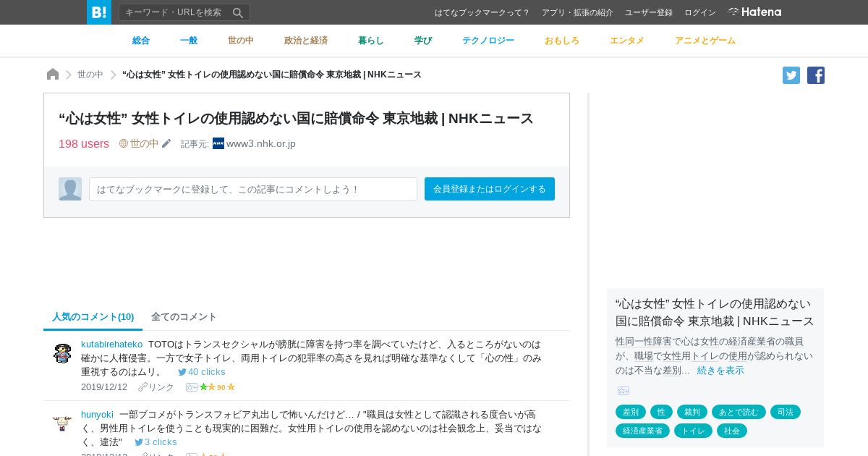
Task: Click the pencil edit icon beside 世の中
Action: tap(166, 143)
